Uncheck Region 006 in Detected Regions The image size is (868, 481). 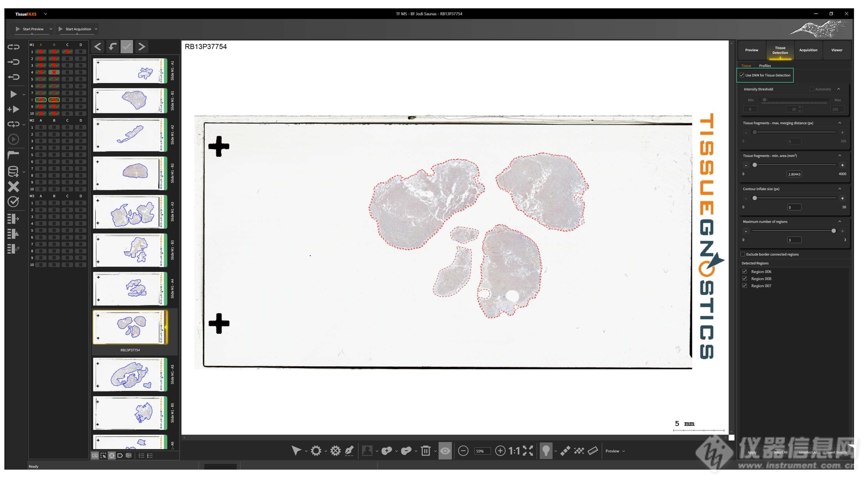[x=745, y=271]
